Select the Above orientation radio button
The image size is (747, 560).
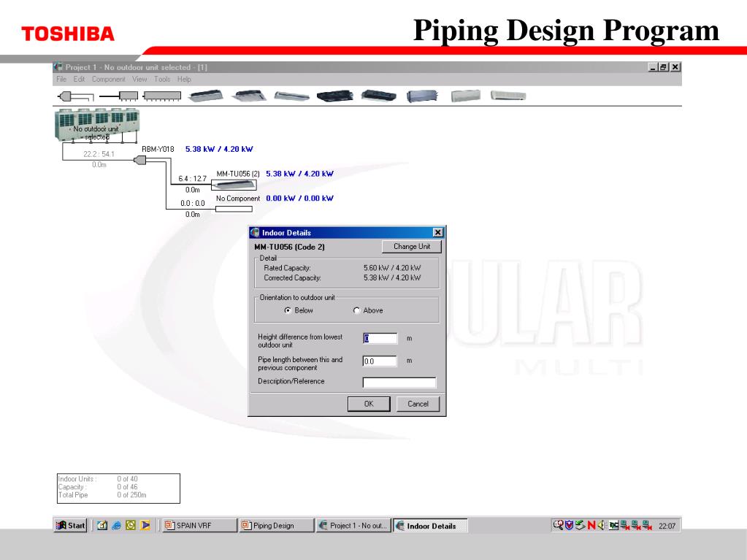coord(356,310)
